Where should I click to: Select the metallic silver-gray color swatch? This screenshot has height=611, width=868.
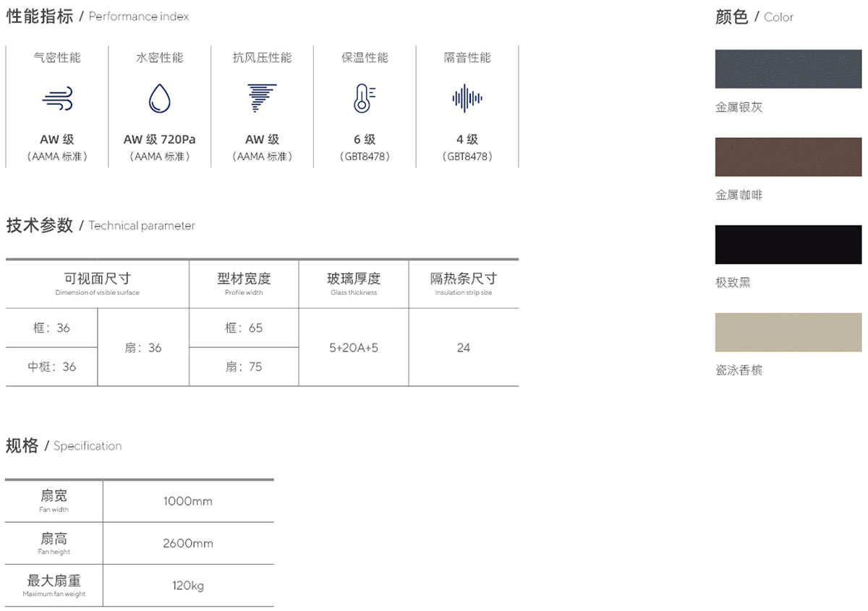(x=788, y=69)
